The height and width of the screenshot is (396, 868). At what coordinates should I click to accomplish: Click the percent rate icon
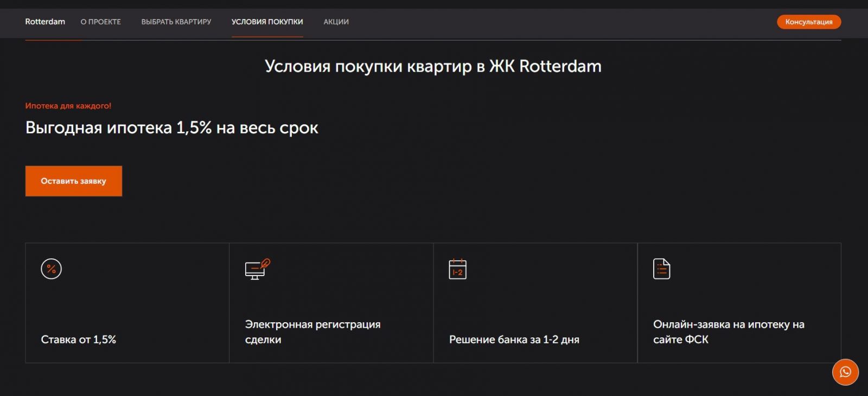pos(51,269)
